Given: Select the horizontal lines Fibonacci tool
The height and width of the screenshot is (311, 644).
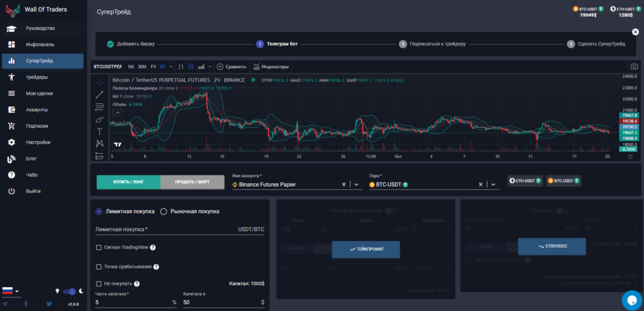Looking at the screenshot, I should pos(99,107).
